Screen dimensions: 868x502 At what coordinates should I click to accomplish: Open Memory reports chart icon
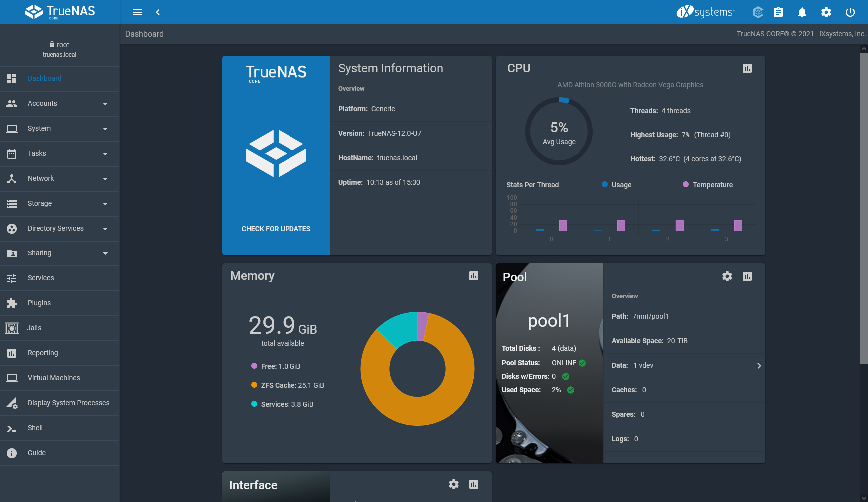click(x=474, y=276)
